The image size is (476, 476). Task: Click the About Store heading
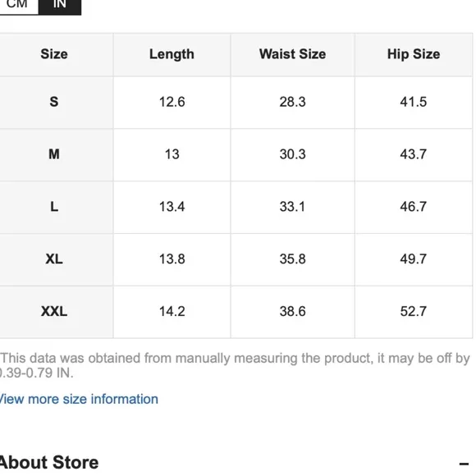tap(48, 462)
